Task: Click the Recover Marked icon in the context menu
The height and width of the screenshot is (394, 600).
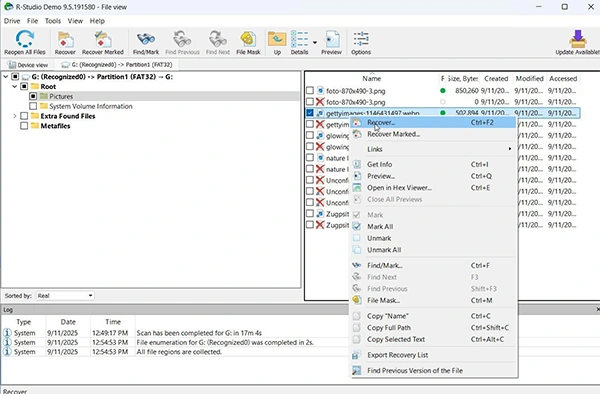Action: 357,134
